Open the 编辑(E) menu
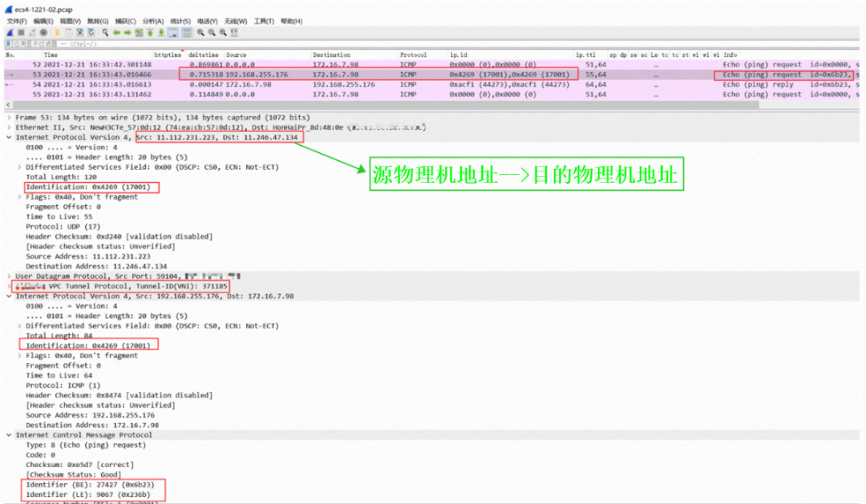866x504 pixels. click(43, 21)
